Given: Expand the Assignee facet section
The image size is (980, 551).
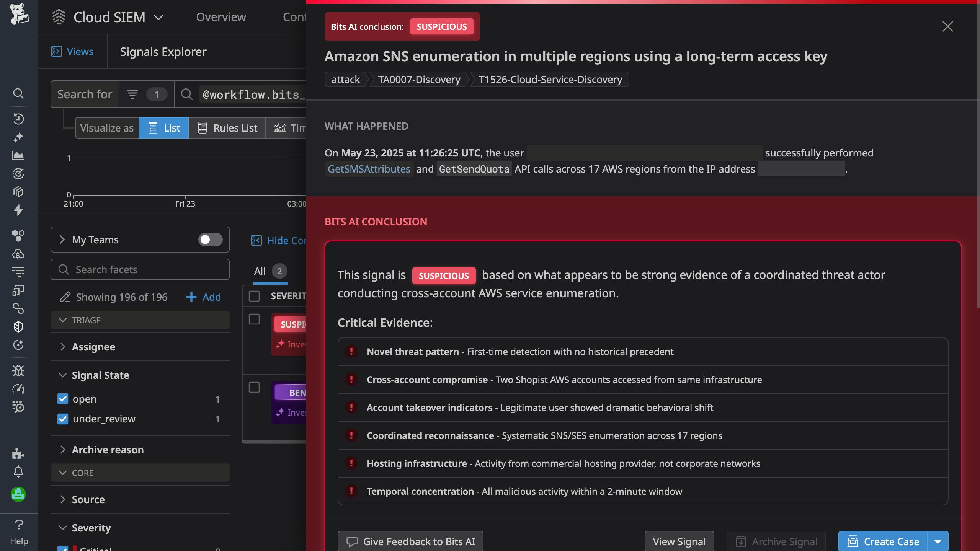Looking at the screenshot, I should (x=63, y=347).
